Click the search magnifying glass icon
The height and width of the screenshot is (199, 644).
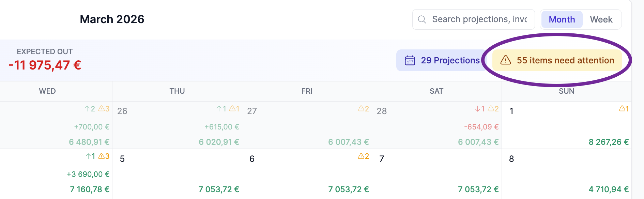click(422, 19)
